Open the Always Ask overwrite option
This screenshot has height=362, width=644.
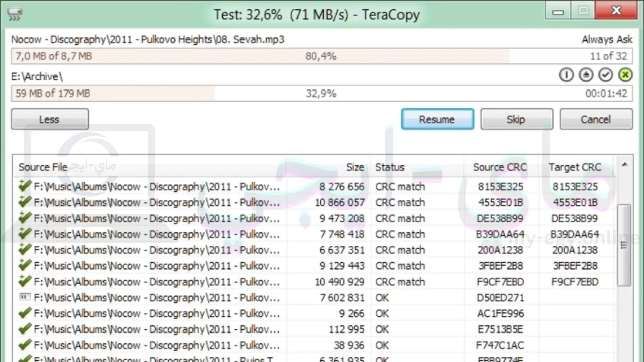tap(607, 40)
